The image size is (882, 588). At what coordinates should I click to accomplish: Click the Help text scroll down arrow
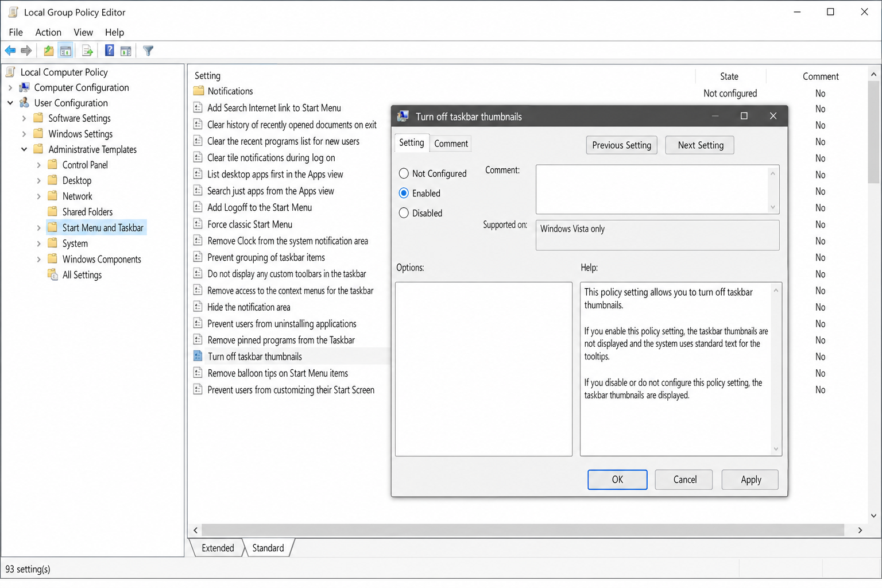pos(776,449)
